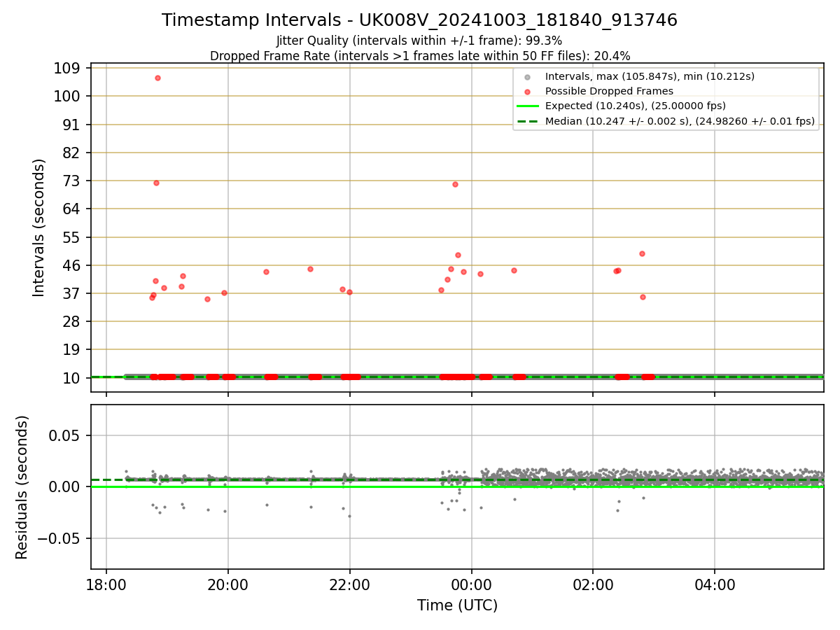Click the x-axis tick label '04:00'
Image resolution: width=840 pixels, height=630 pixels.
coord(715,585)
